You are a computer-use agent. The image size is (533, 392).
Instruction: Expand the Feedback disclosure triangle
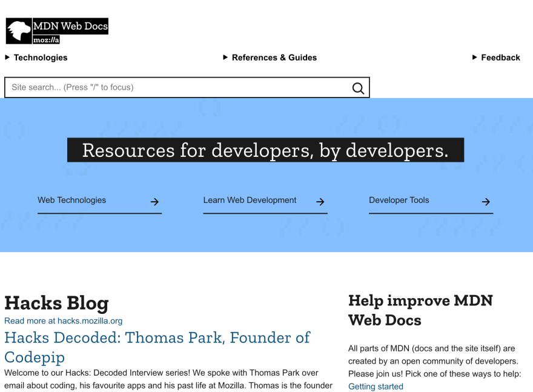tap(475, 58)
